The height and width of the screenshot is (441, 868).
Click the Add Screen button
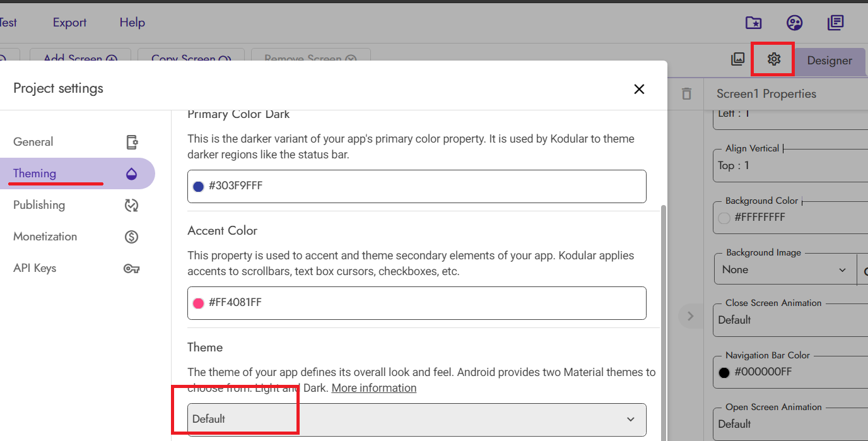[x=80, y=56]
